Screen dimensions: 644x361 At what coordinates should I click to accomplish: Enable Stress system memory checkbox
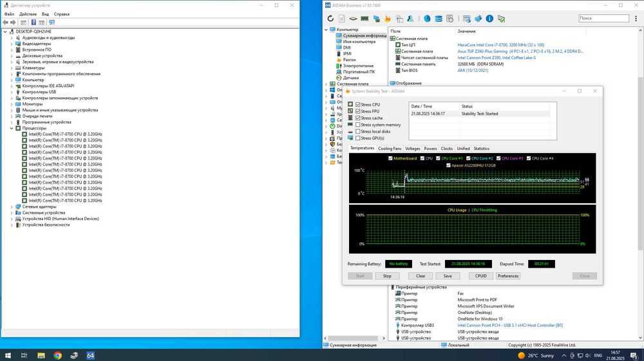358,125
